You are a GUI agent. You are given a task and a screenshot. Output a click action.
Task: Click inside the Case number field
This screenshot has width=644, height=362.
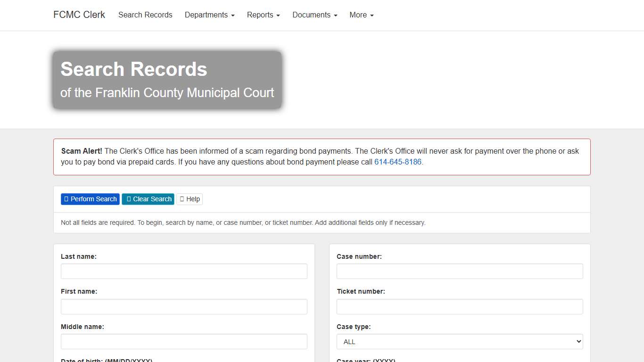coord(460,271)
